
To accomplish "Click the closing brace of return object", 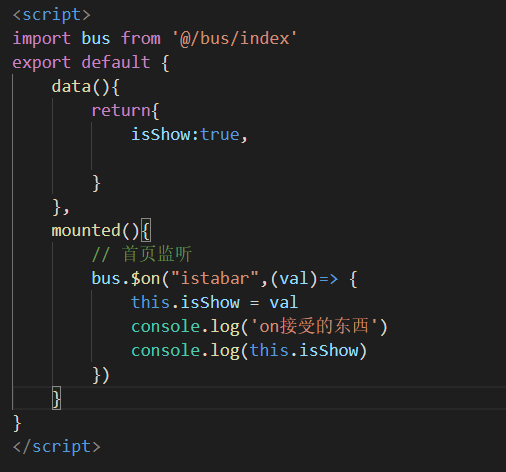I will [x=96, y=183].
